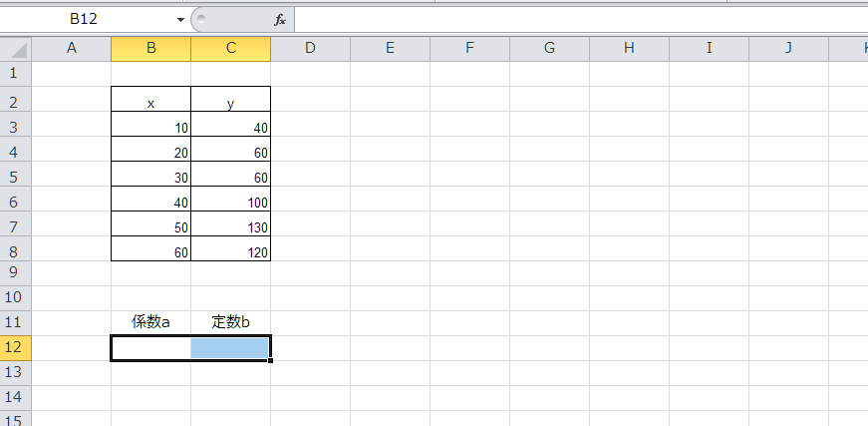Image resolution: width=868 pixels, height=426 pixels.
Task: Select row 13 header
Action: pos(16,373)
